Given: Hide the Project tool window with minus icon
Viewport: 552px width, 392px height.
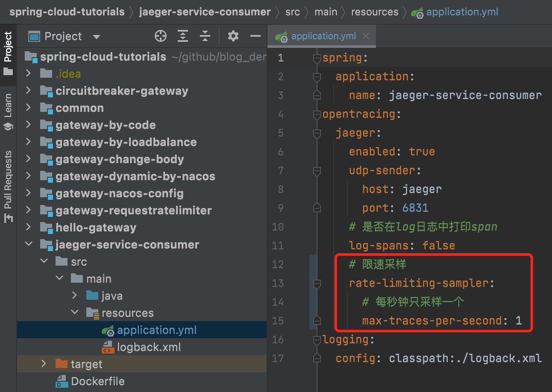Looking at the screenshot, I should 255,36.
